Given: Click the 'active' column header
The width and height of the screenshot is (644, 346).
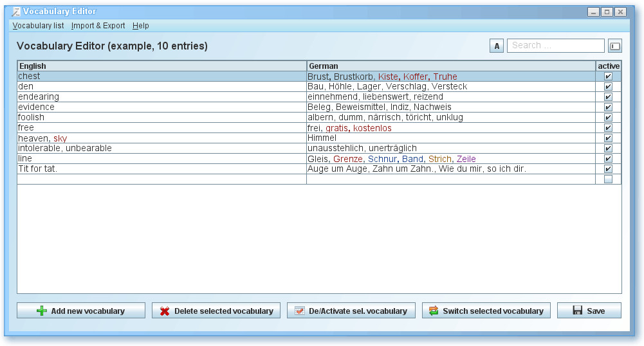Looking at the screenshot, I should [x=608, y=66].
